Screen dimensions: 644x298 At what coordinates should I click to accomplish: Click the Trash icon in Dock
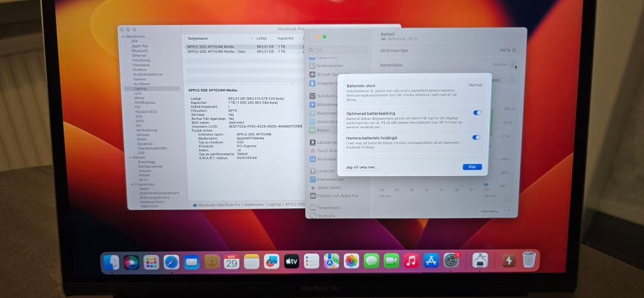(x=529, y=260)
